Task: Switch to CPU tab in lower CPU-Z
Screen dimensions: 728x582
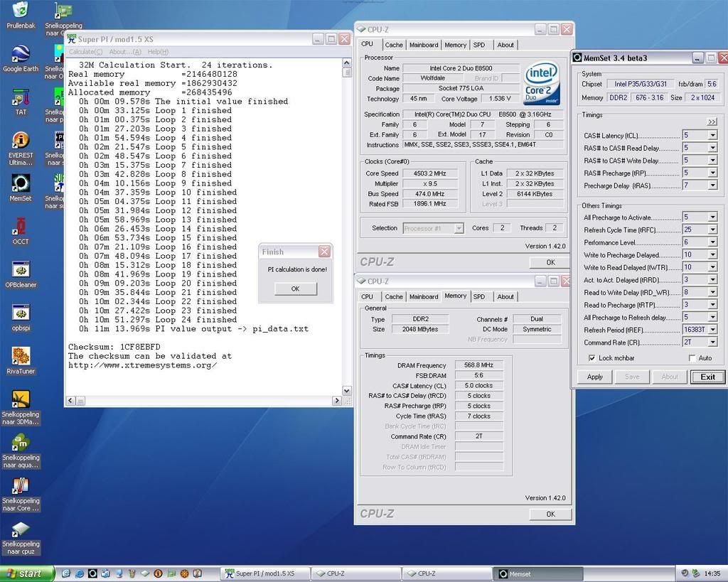Action: 367,296
